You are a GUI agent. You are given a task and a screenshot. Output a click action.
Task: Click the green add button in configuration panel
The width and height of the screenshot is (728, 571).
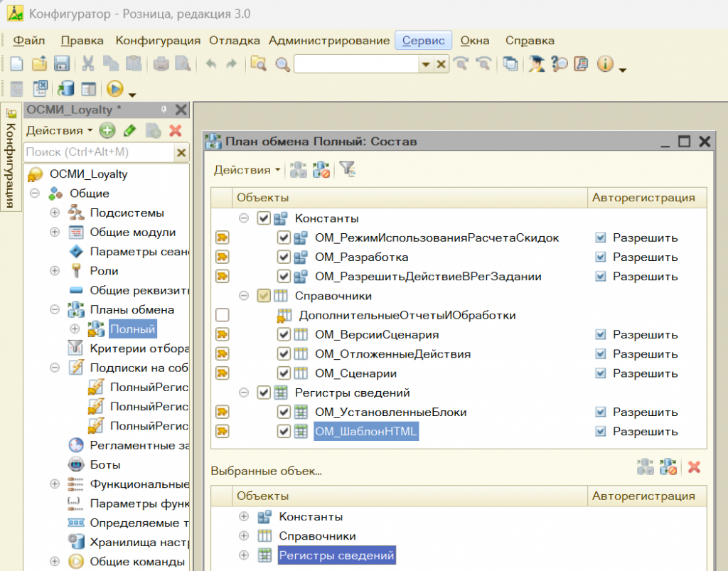pyautogui.click(x=107, y=131)
